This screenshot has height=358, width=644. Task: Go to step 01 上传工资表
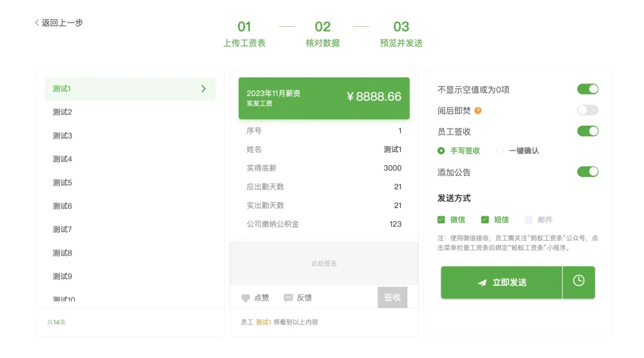[x=244, y=33]
